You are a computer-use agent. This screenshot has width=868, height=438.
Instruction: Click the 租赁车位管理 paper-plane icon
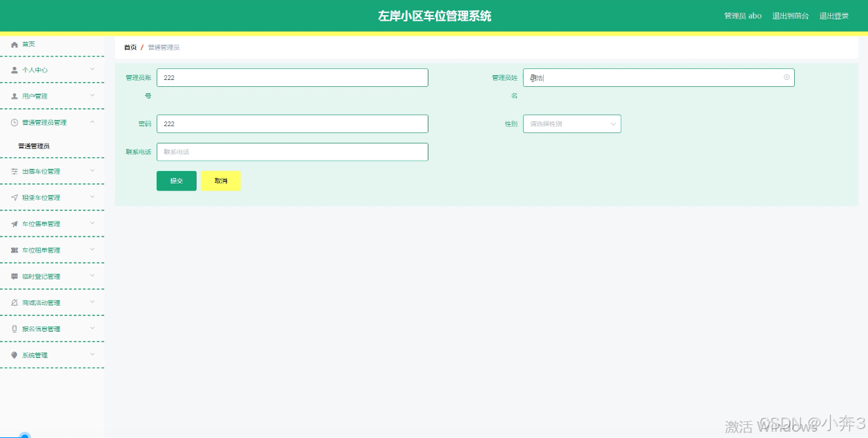(x=14, y=197)
